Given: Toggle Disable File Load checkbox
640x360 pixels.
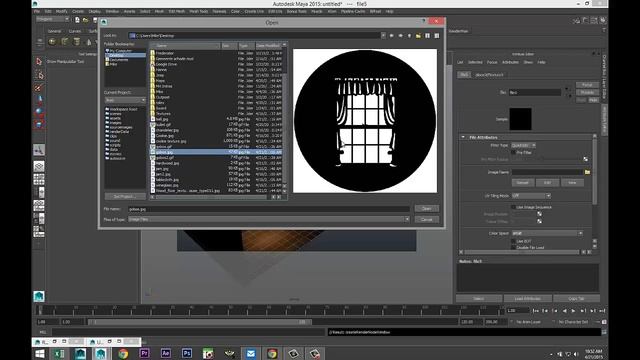Looking at the screenshot, I should (x=513, y=247).
